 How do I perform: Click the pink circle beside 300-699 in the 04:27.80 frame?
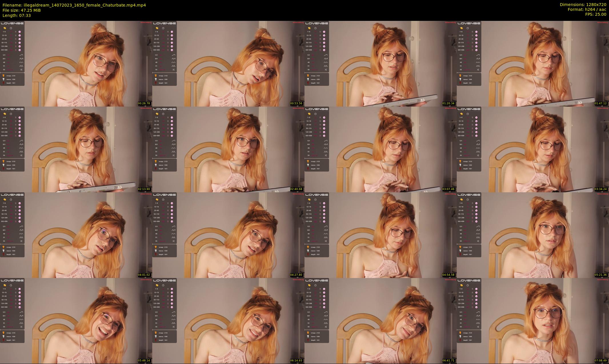click(x=172, y=221)
